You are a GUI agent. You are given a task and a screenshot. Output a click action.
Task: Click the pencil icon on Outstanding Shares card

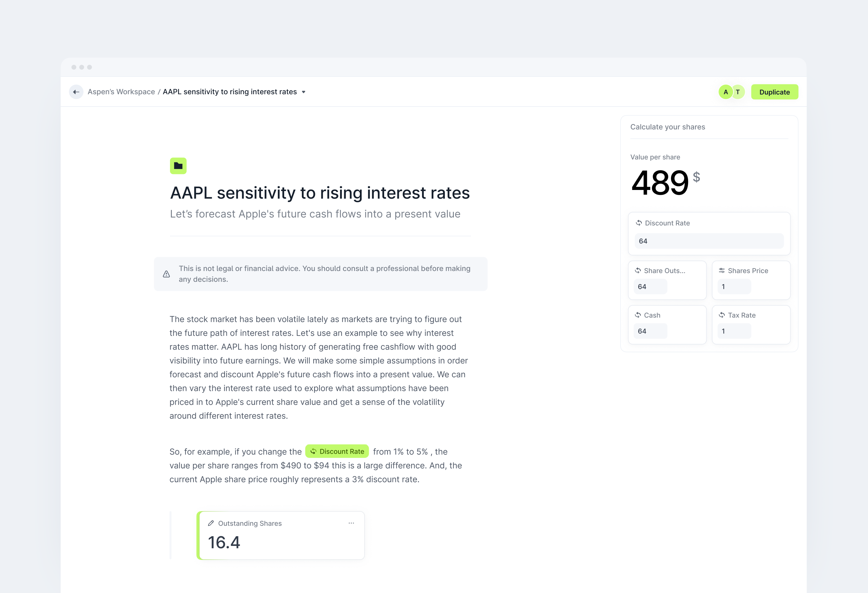211,523
